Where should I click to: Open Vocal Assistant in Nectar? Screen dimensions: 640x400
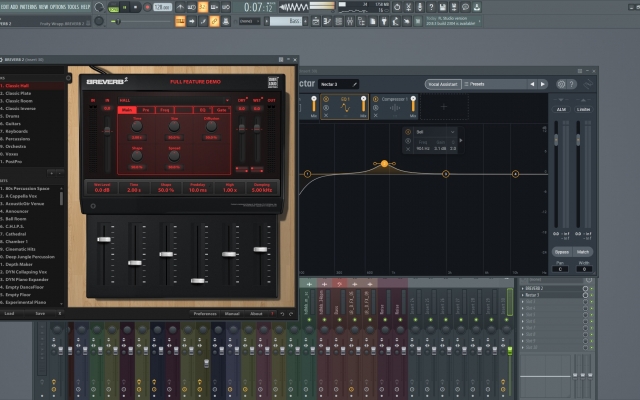tap(443, 84)
